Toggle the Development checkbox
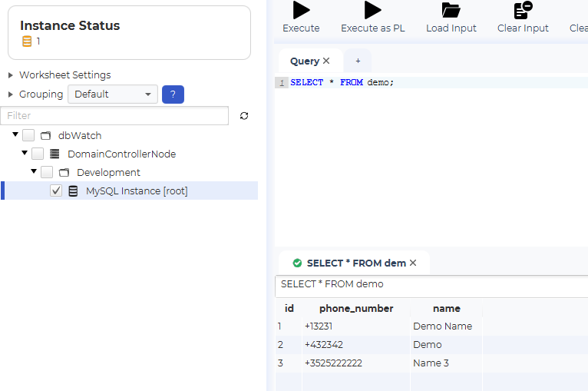The image size is (588, 391). click(x=47, y=172)
